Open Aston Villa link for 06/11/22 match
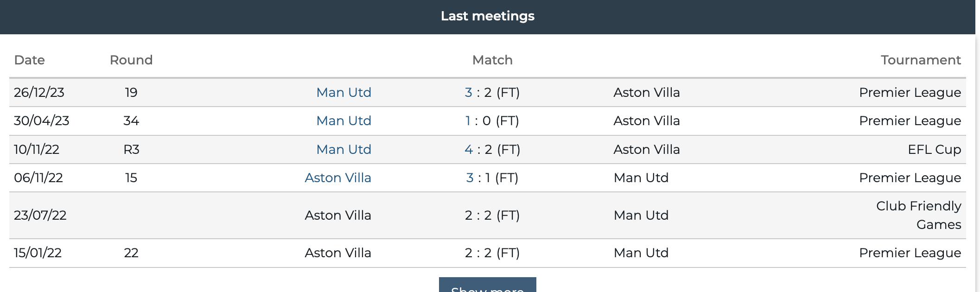 (x=338, y=178)
